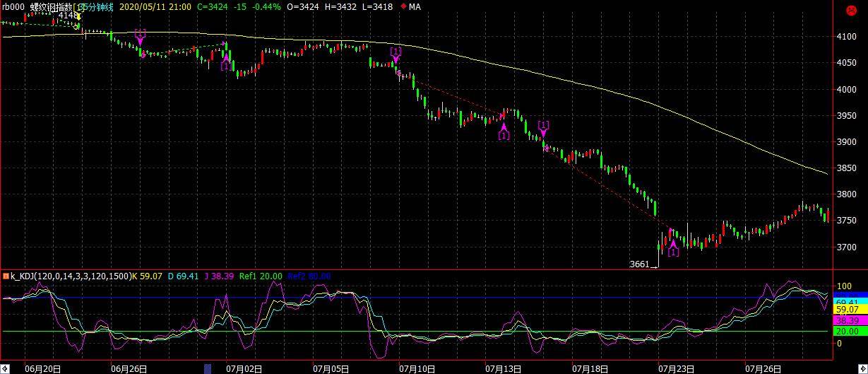
Task: Click the bottom-left time axis scroll icon
Action: coord(4,368)
